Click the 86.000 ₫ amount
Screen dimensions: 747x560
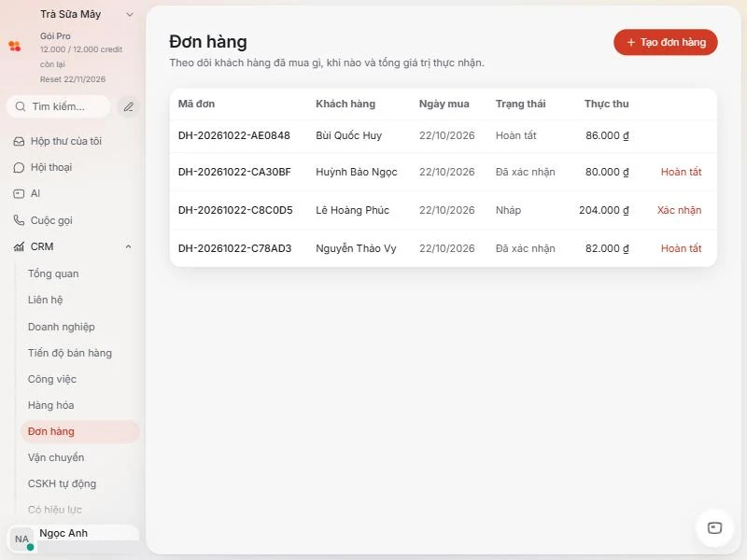click(x=607, y=135)
